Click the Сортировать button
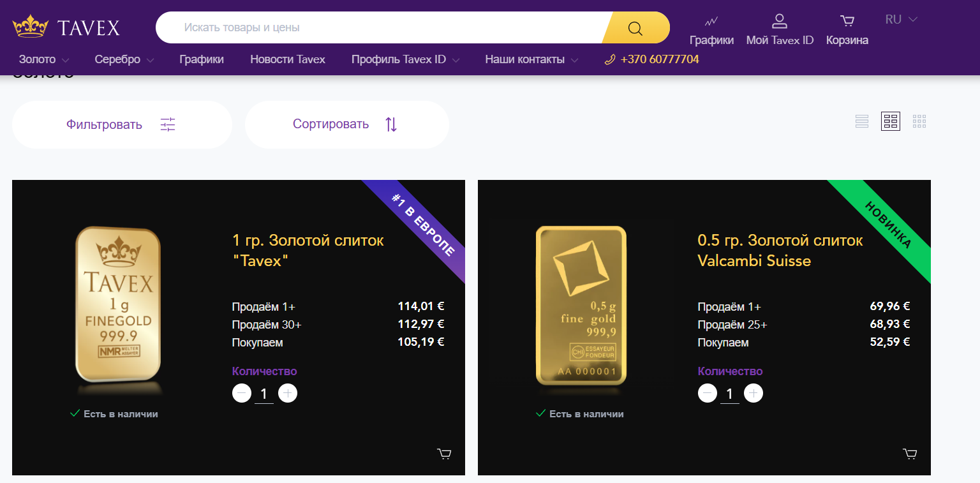The image size is (980, 483). click(347, 124)
